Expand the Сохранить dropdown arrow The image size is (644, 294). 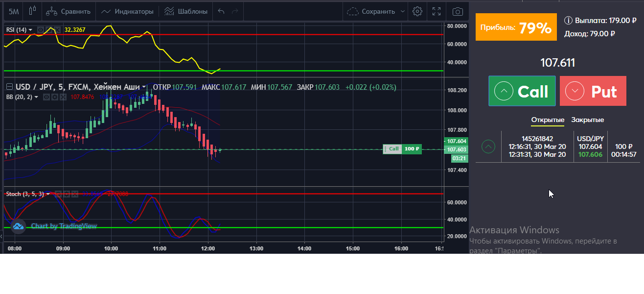tap(403, 11)
